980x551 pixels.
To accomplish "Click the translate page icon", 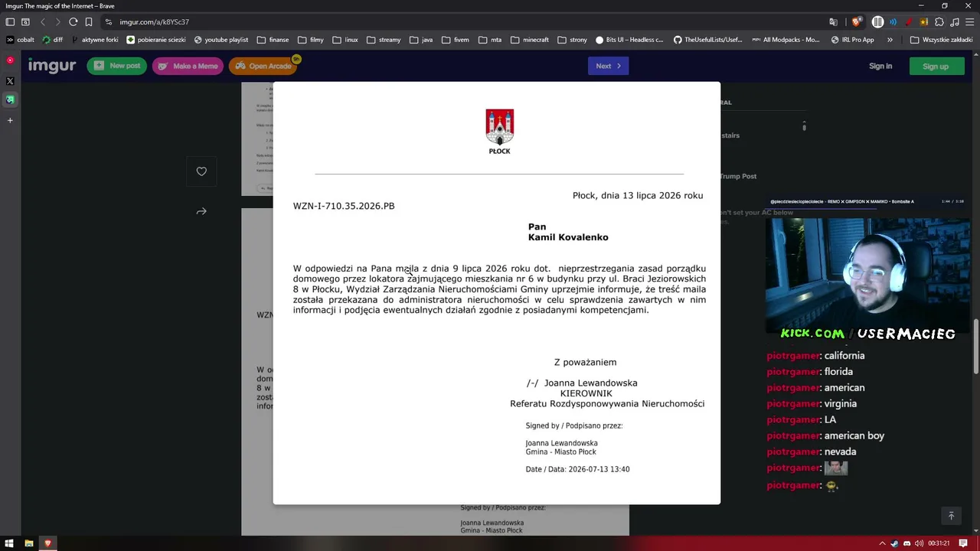I will click(834, 22).
